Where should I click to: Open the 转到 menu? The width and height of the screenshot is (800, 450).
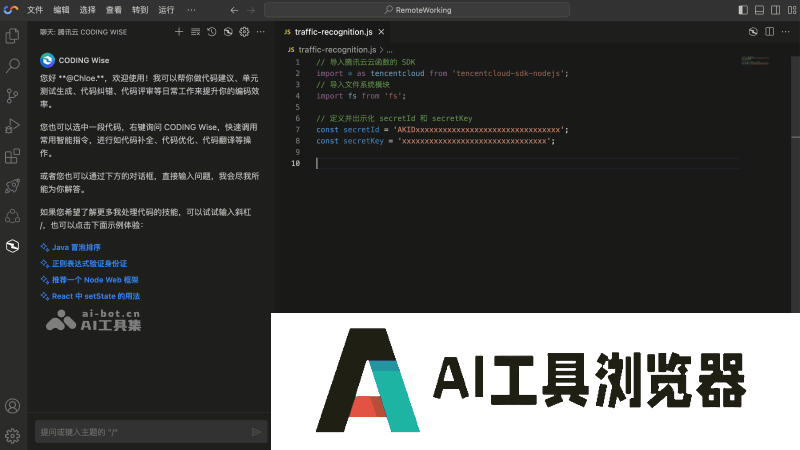click(140, 10)
